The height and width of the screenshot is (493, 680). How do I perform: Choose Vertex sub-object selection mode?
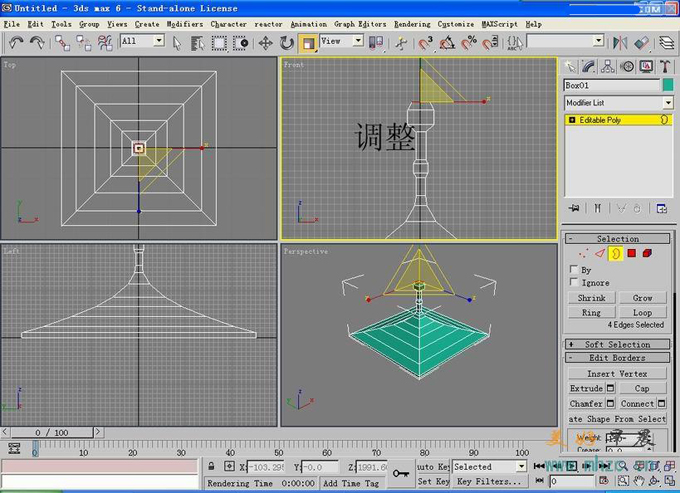point(585,254)
